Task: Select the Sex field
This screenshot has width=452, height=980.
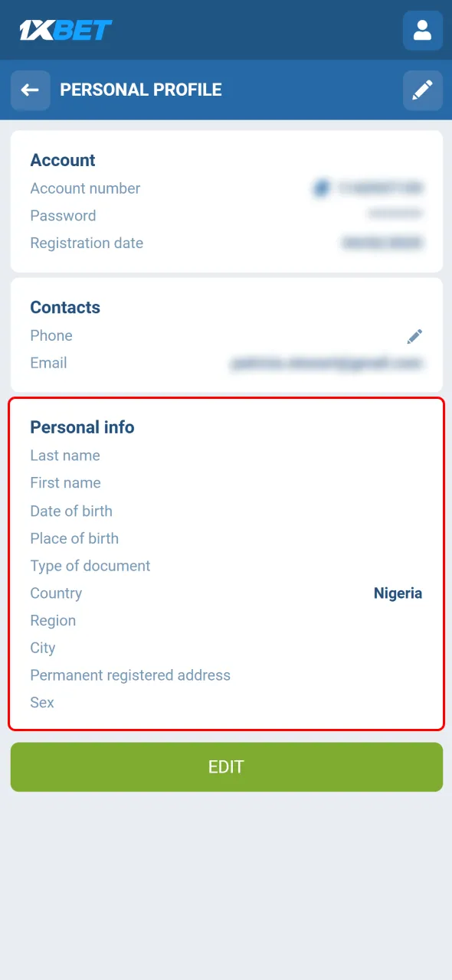Action: [x=42, y=702]
